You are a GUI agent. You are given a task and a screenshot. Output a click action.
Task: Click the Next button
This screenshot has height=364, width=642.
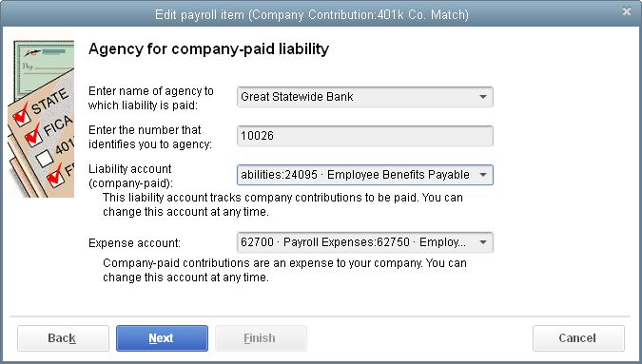tap(162, 338)
